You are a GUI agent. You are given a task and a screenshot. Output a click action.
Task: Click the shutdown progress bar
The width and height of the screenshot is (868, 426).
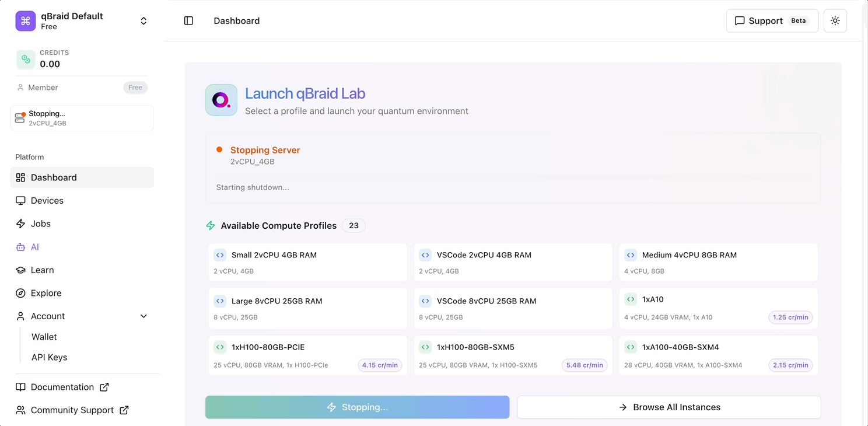(x=513, y=176)
